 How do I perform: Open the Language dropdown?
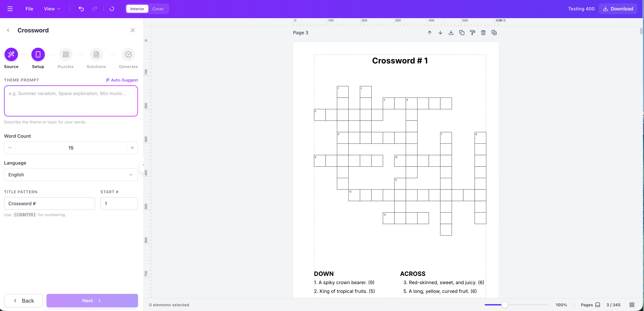(x=71, y=174)
